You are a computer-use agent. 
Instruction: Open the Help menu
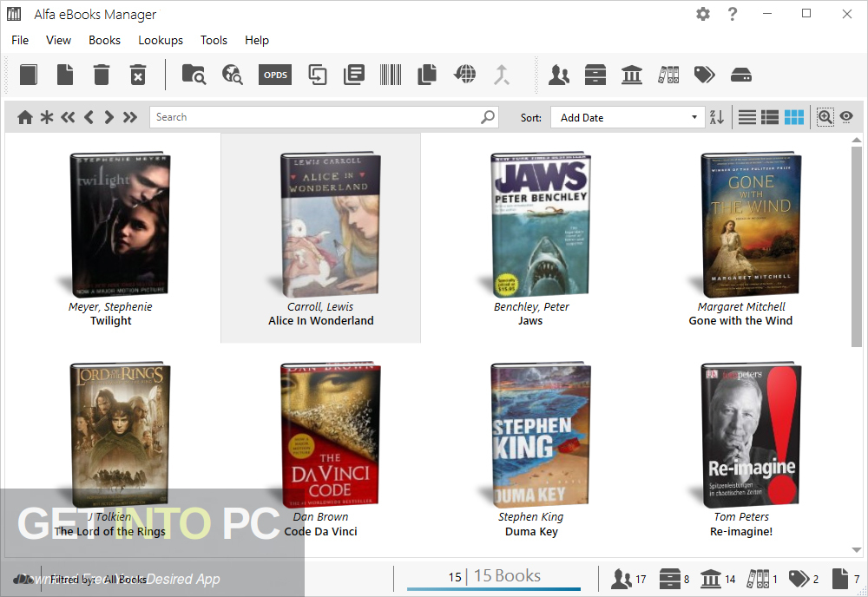[x=257, y=41]
